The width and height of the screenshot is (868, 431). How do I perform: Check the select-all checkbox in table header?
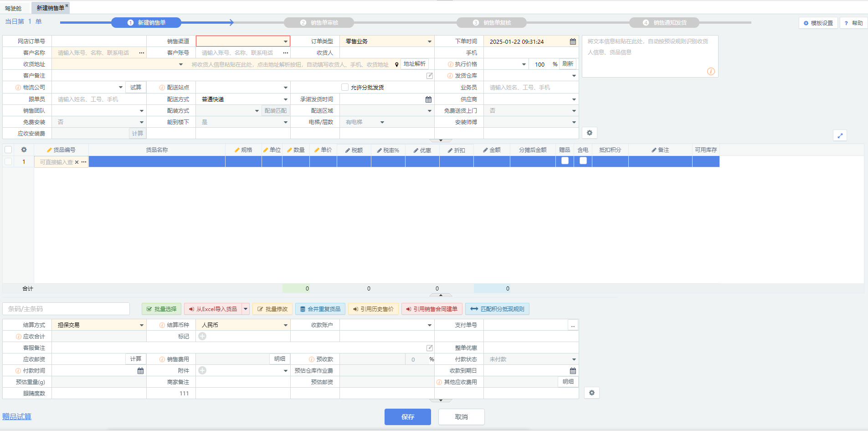click(8, 150)
